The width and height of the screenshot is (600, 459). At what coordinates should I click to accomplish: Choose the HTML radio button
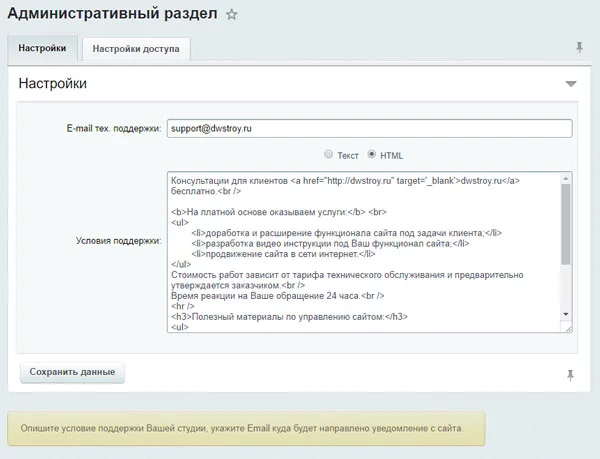point(373,155)
